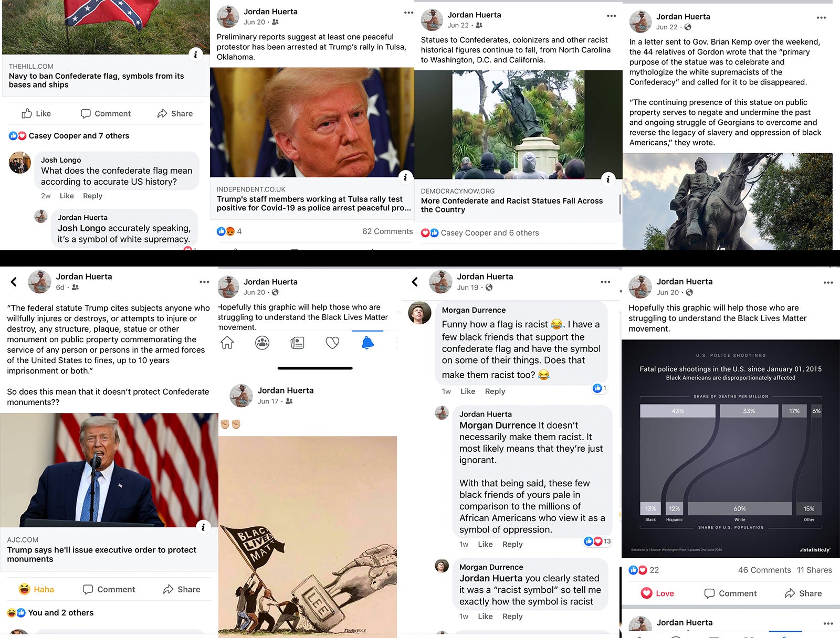Toggle Haha reaction on Trump monuments post
Screen dimensions: 840x638
[x=36, y=589]
